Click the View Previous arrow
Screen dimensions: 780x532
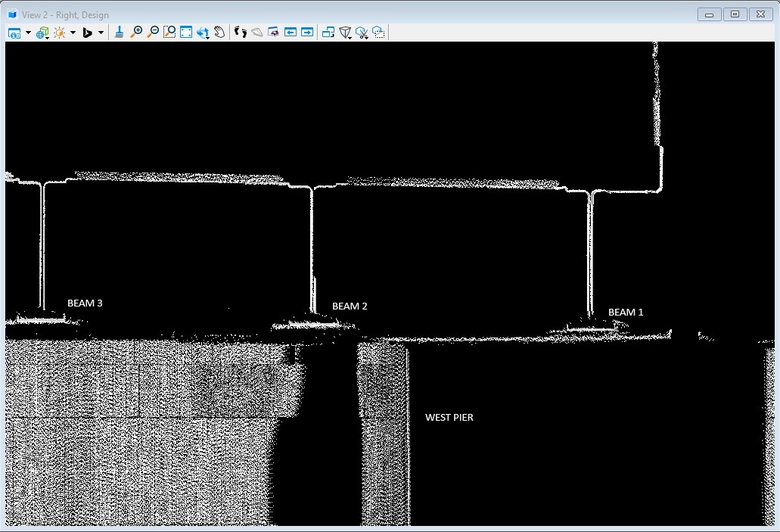291,32
